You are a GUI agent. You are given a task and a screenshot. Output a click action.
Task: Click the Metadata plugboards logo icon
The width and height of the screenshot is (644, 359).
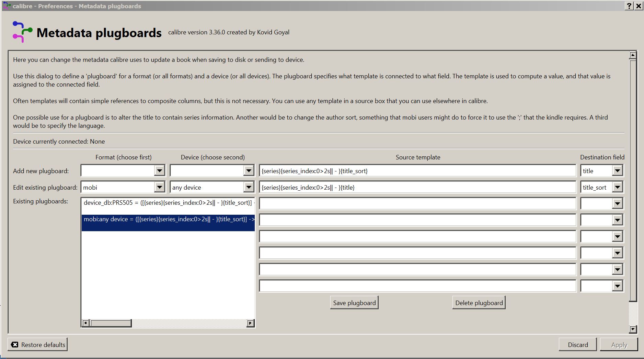(x=22, y=32)
